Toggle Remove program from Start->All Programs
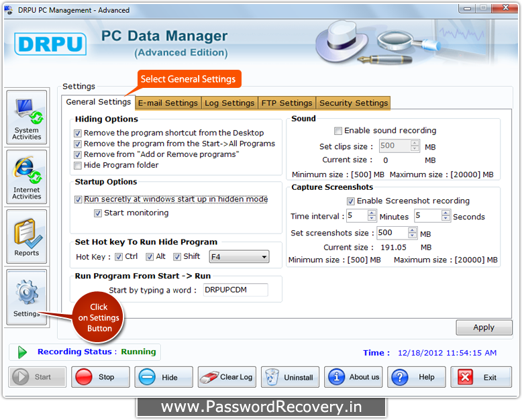The image size is (522, 420). (x=78, y=144)
